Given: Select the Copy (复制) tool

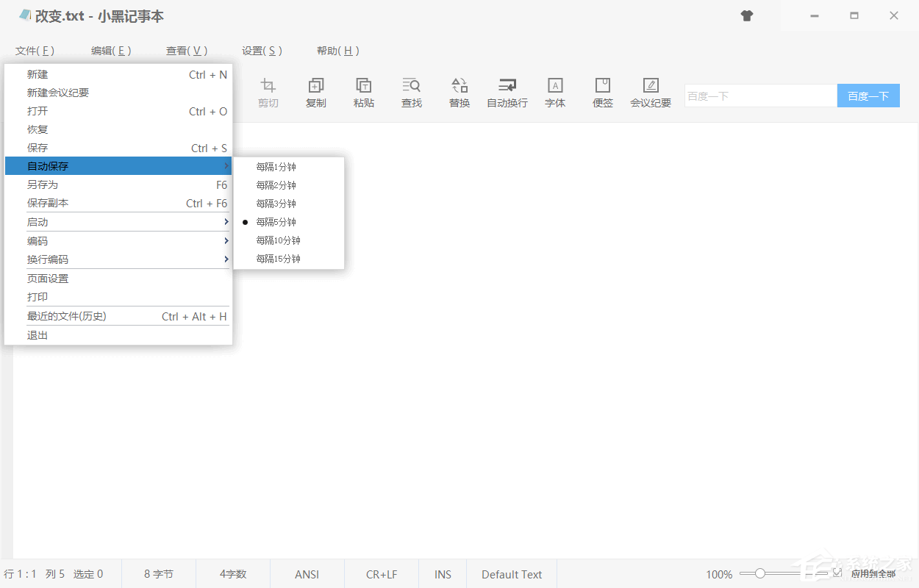Looking at the screenshot, I should (x=315, y=92).
